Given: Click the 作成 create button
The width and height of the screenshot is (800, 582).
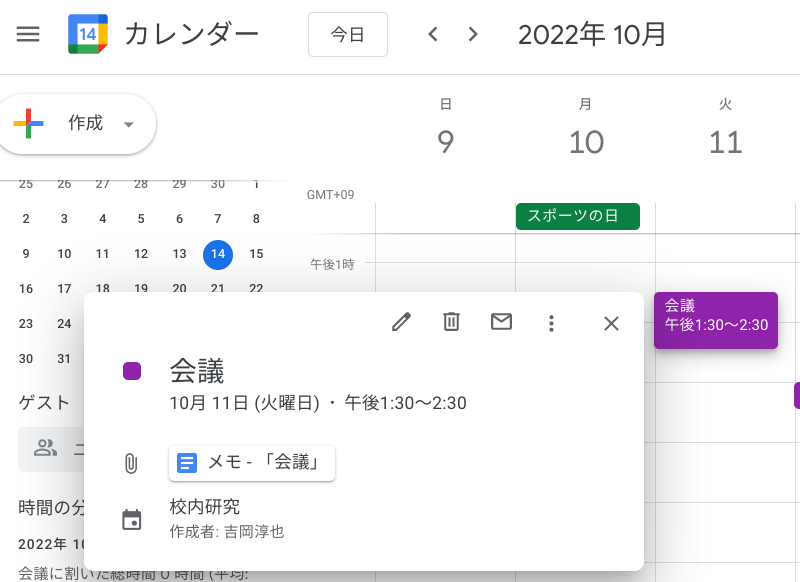Looking at the screenshot, I should pos(77,123).
